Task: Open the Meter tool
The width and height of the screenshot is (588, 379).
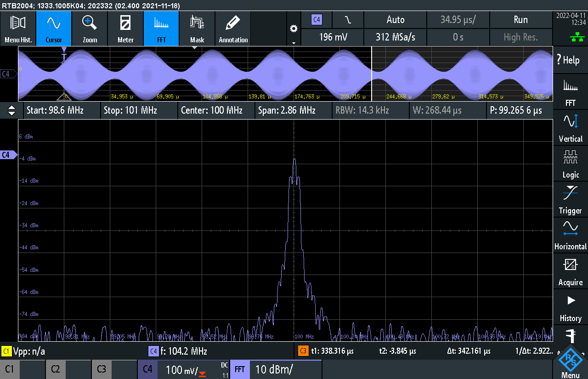Action: [x=125, y=29]
